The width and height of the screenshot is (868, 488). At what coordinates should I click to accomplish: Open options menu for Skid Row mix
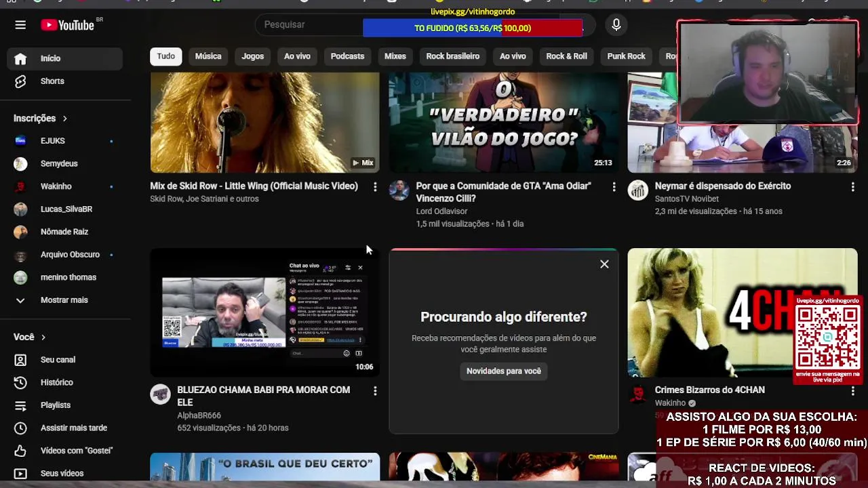(375, 186)
